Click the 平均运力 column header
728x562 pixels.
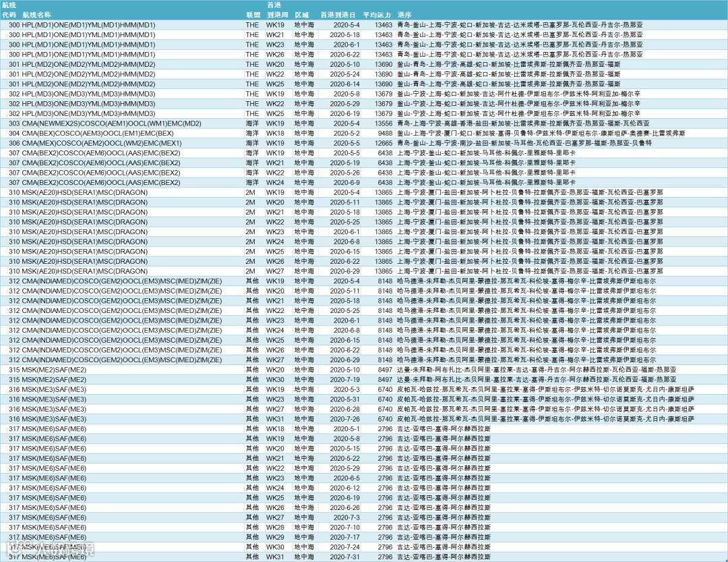377,15
